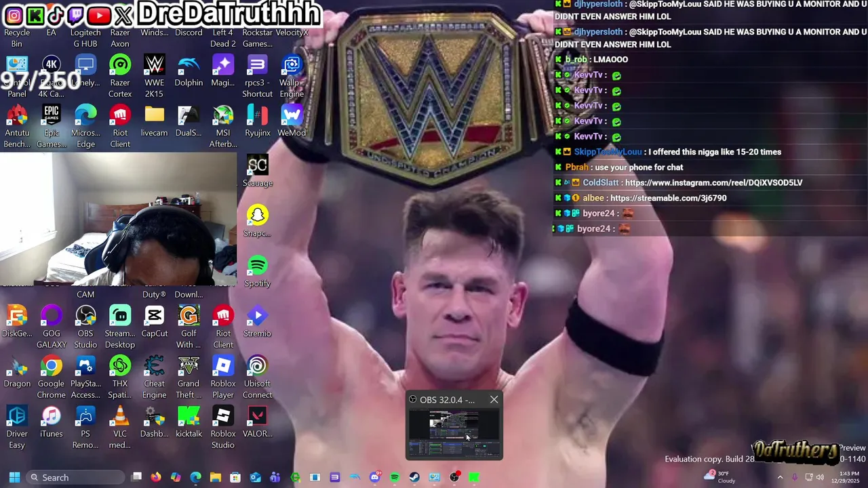Image resolution: width=868 pixels, height=488 pixels.
Task: Open the Snapchat desktop icon
Action: (257, 221)
